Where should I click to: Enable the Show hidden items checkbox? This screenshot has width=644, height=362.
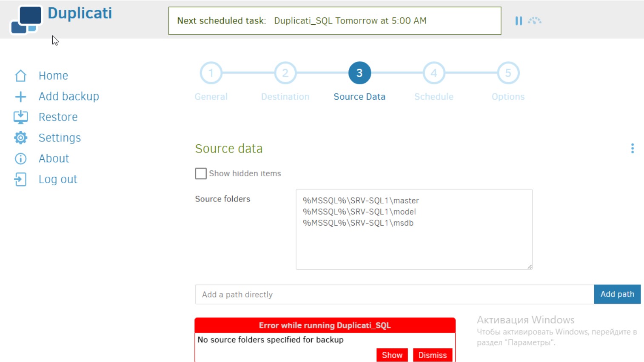pyautogui.click(x=201, y=173)
